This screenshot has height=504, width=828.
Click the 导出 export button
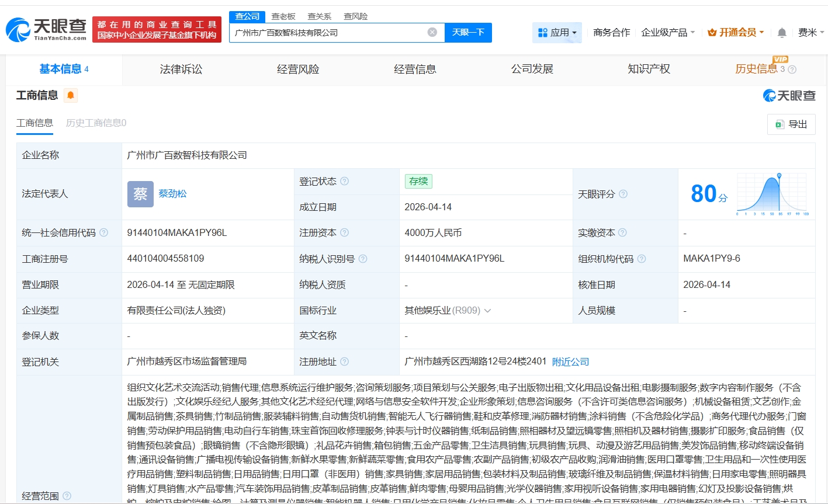pyautogui.click(x=791, y=124)
